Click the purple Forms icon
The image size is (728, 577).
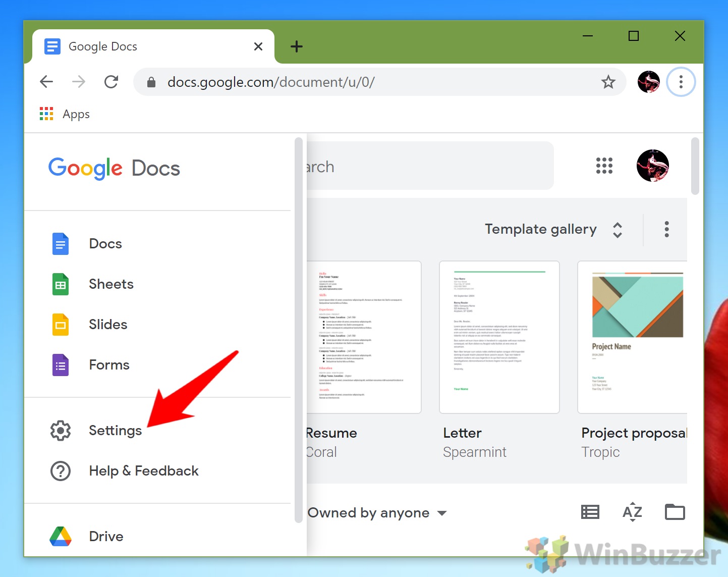pos(61,365)
